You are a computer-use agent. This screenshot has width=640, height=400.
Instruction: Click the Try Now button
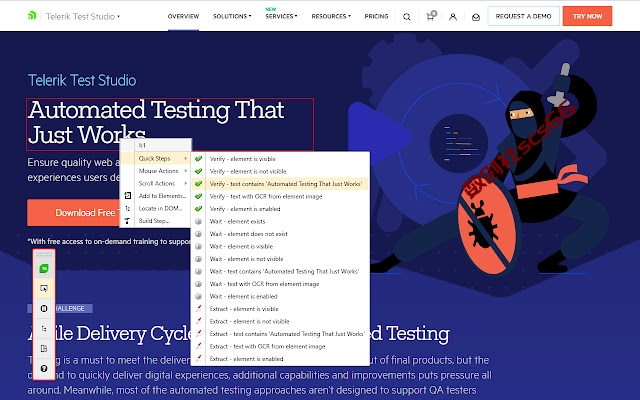tap(587, 16)
